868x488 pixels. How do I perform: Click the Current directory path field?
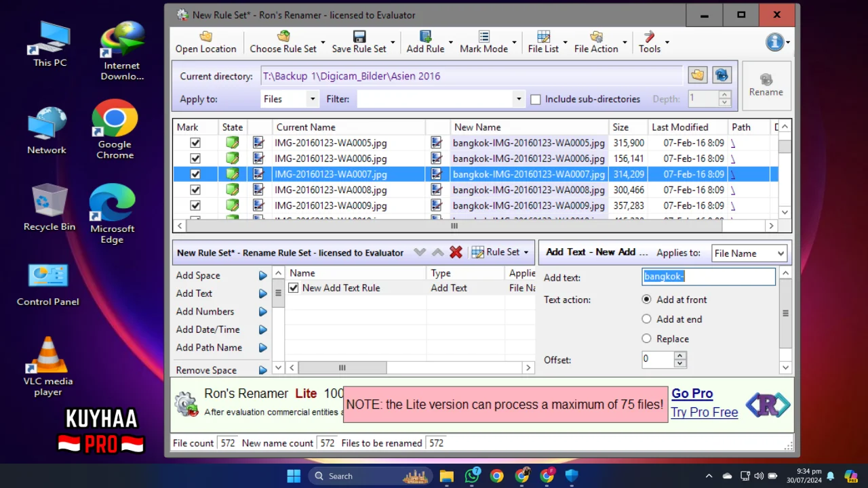pyautogui.click(x=472, y=76)
